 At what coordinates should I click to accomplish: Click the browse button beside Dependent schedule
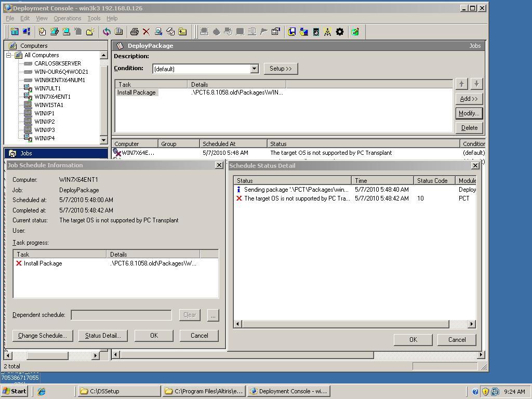coord(213,315)
